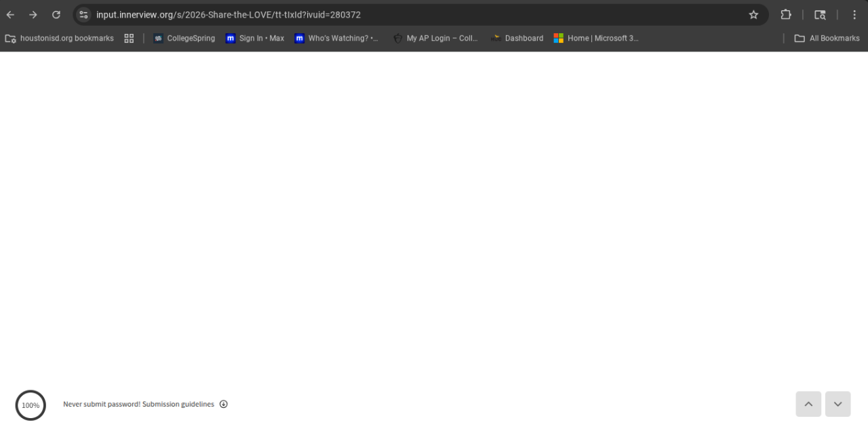Open the Who's Watching? bookmark
868x429 pixels.
pos(337,38)
